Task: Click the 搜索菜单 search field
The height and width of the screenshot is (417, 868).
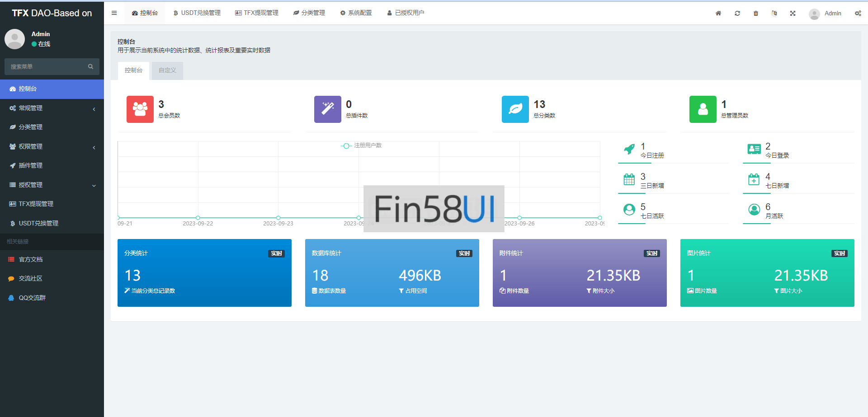Action: pyautogui.click(x=47, y=66)
